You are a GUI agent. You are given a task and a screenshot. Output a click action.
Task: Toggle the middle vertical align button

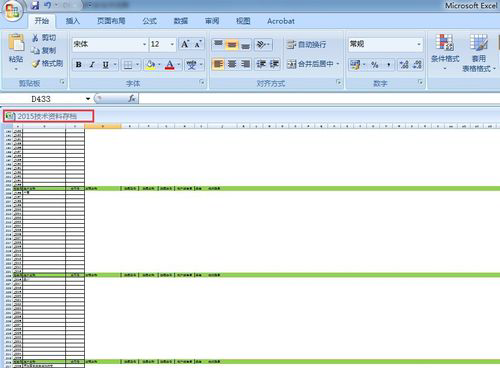tap(232, 44)
